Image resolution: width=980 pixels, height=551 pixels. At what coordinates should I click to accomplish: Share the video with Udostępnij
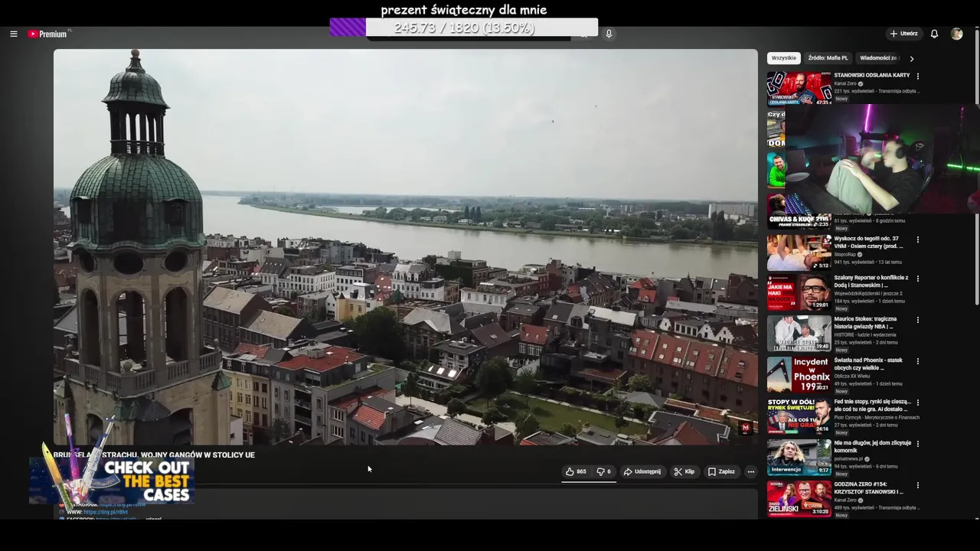pyautogui.click(x=642, y=471)
